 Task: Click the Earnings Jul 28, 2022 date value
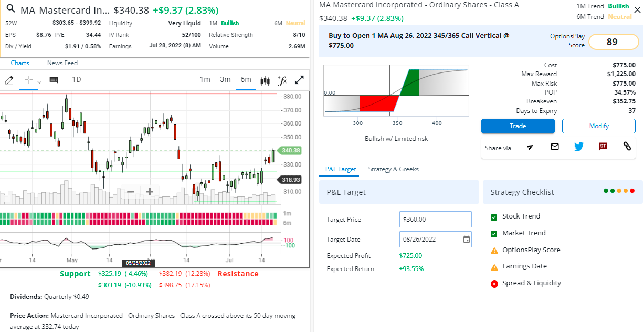coord(175,46)
